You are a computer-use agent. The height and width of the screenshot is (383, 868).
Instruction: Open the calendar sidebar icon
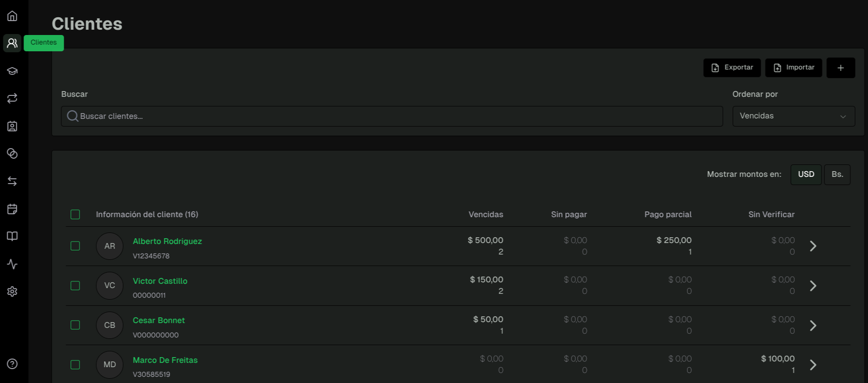coord(12,209)
